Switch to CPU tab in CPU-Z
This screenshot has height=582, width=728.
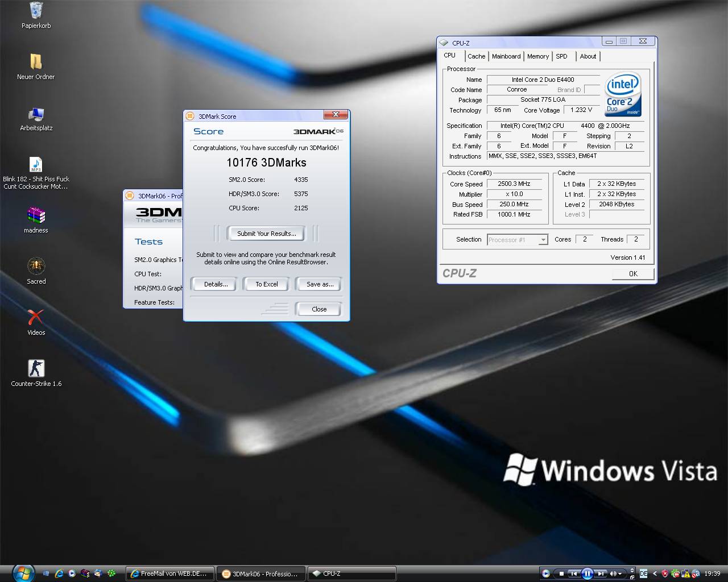pos(450,55)
